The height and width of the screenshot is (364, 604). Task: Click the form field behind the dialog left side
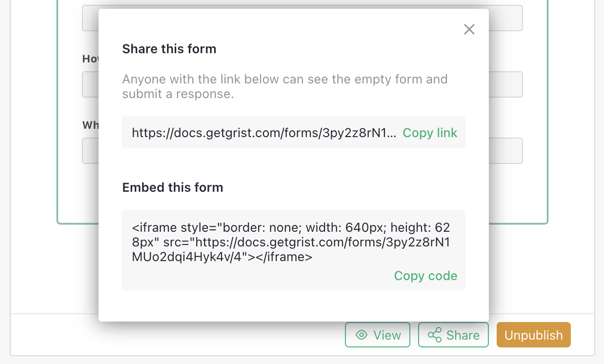click(x=89, y=84)
